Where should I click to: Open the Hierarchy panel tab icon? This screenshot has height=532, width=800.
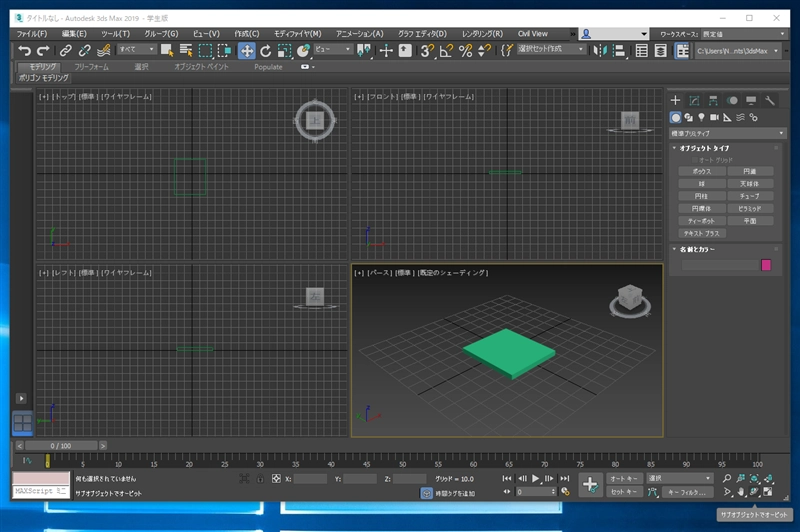point(713,100)
